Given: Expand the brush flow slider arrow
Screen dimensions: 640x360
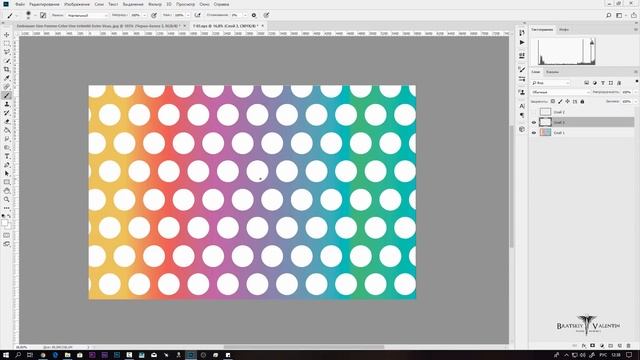Looking at the screenshot, I should click(x=188, y=15).
